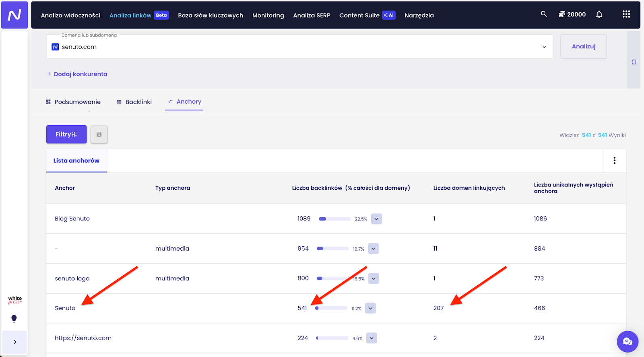Image resolution: width=644 pixels, height=357 pixels.
Task: Open the search magnifier icon
Action: pyautogui.click(x=544, y=14)
